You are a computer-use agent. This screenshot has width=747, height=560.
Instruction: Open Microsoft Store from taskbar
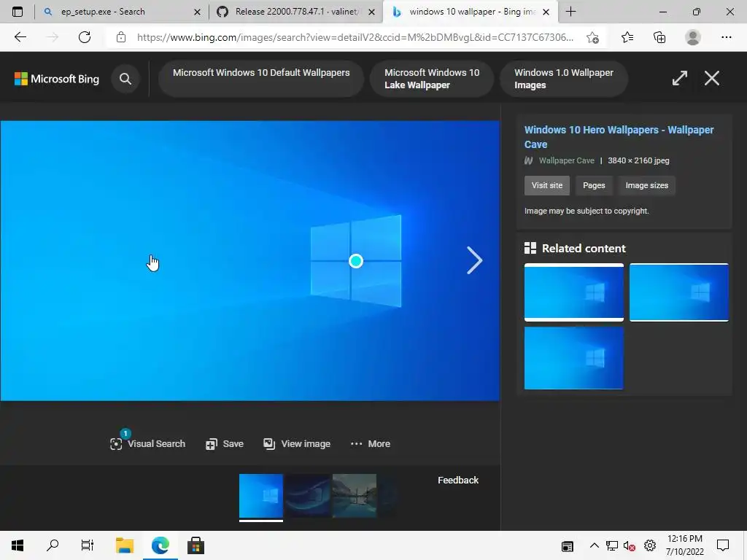[x=196, y=545]
